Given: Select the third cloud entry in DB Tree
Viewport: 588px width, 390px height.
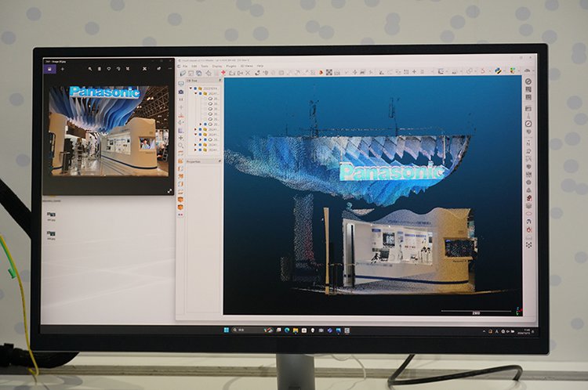Looking at the screenshot, I should pos(213,109).
